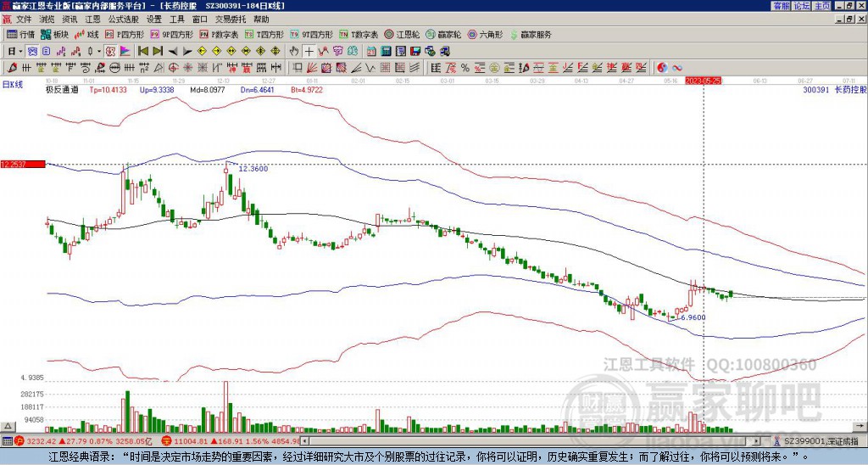Click the 日K线 label
Viewport: 868px width, 465px height.
(12, 85)
